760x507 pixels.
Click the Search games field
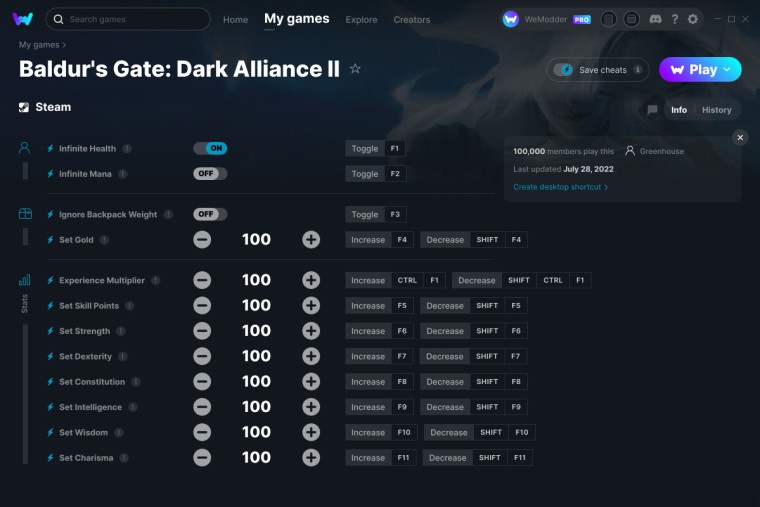pyautogui.click(x=128, y=19)
